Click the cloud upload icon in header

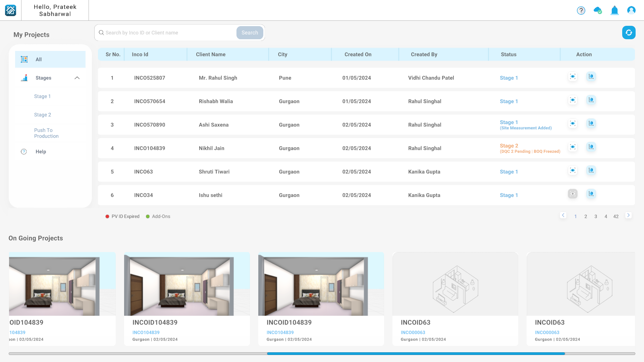point(598,10)
